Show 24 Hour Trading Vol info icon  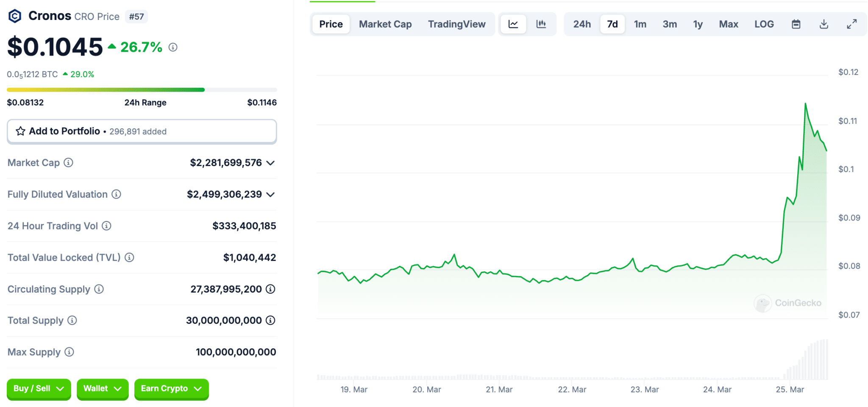tap(106, 226)
